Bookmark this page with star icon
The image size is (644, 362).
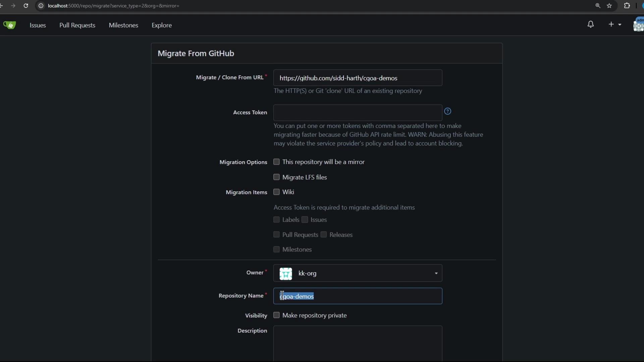point(609,6)
